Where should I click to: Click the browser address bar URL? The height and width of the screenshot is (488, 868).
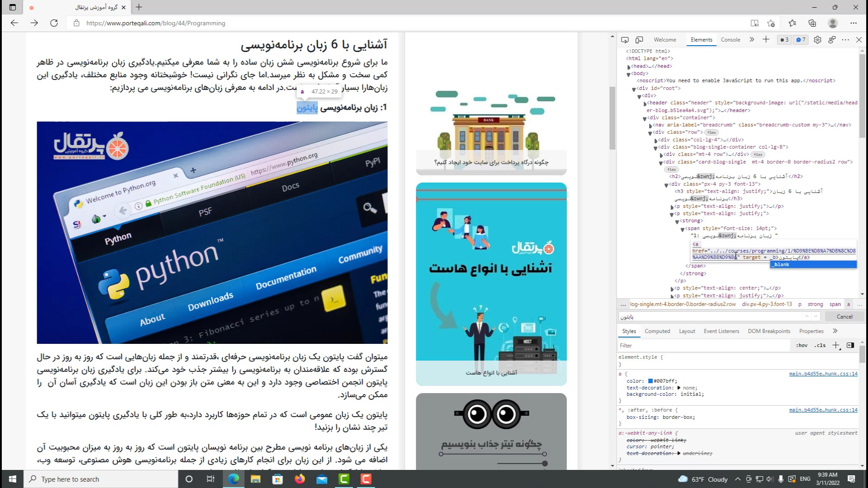click(156, 23)
